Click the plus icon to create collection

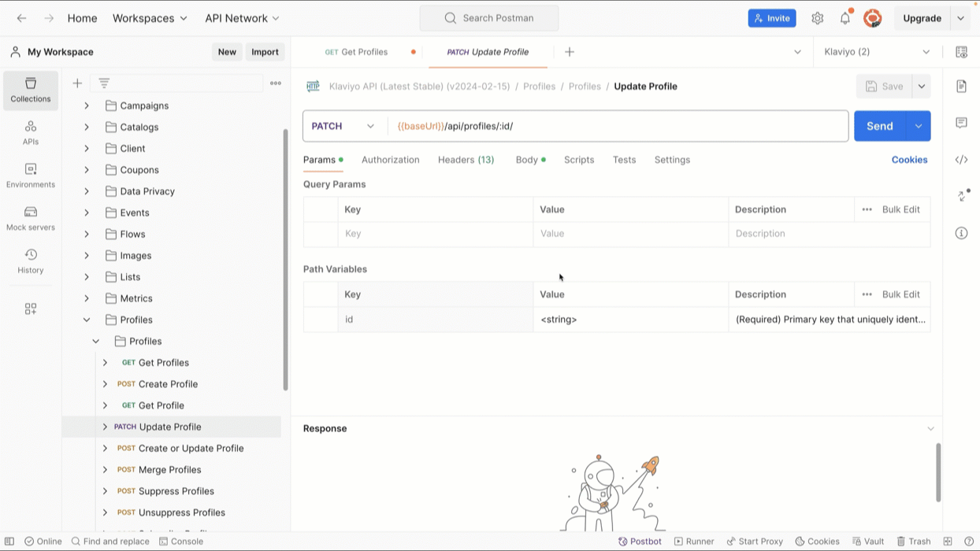(x=77, y=83)
